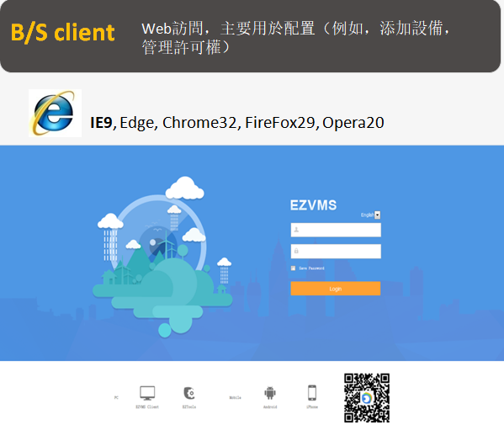Open the English language dropdown arrow
Viewport: 504px width, 430px height.
378,215
